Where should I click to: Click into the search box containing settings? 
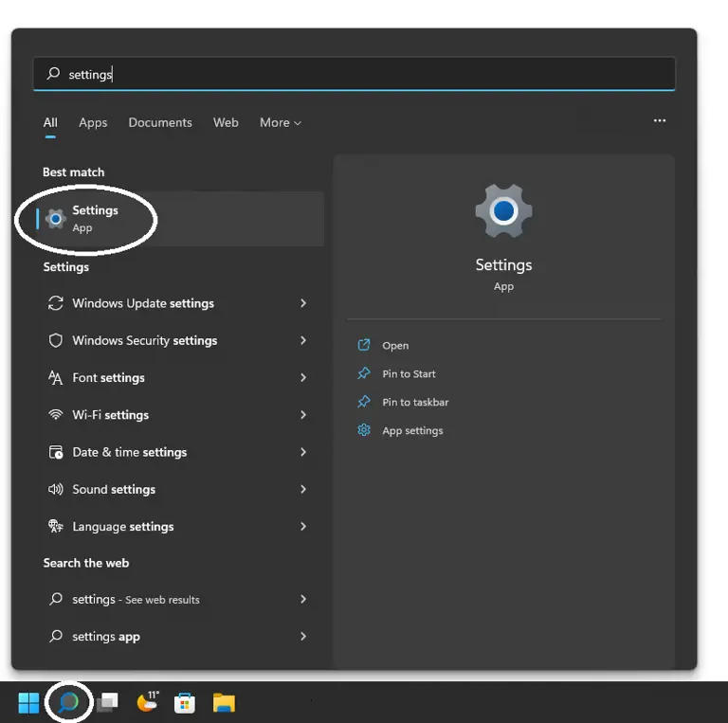[x=360, y=74]
